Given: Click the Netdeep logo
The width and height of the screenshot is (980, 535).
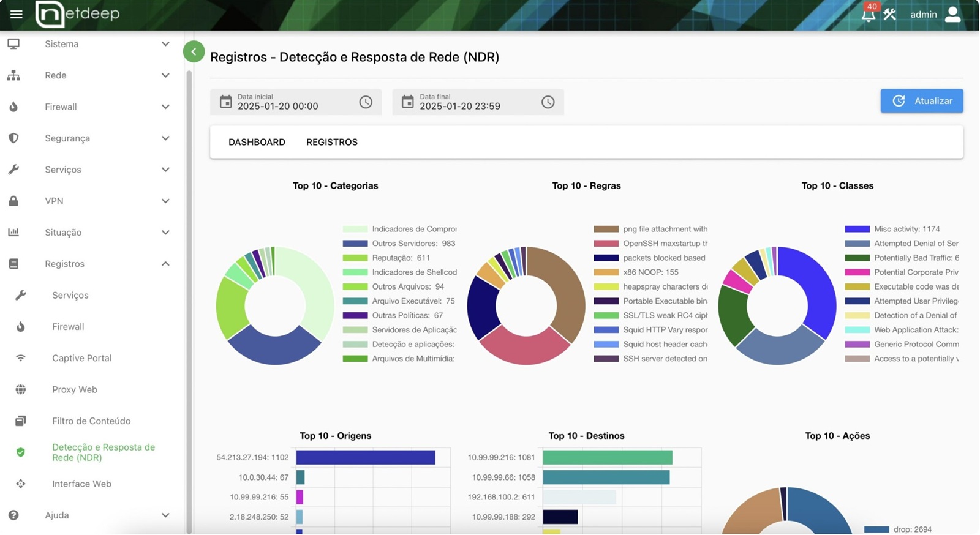Looking at the screenshot, I should tap(78, 14).
